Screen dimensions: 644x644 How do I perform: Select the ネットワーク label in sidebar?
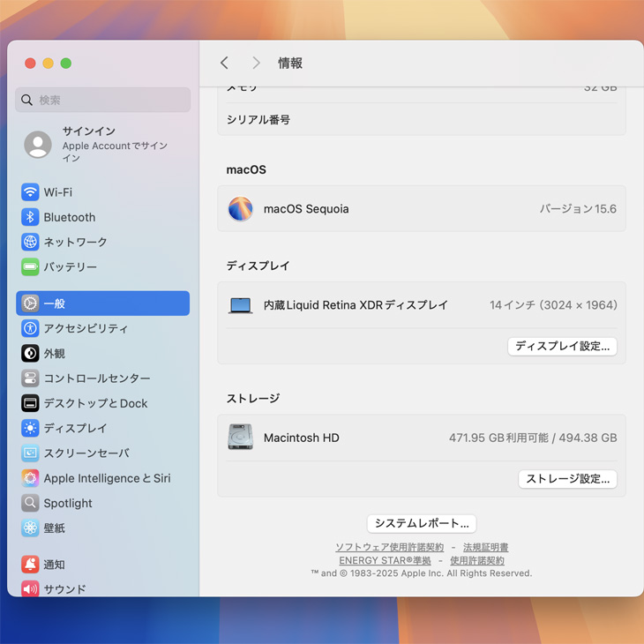click(x=75, y=242)
